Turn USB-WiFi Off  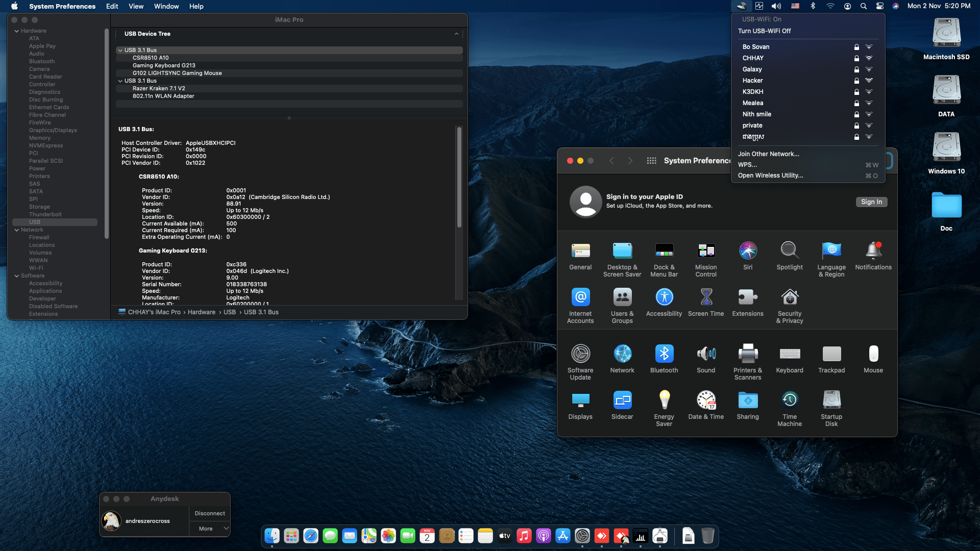point(764,31)
